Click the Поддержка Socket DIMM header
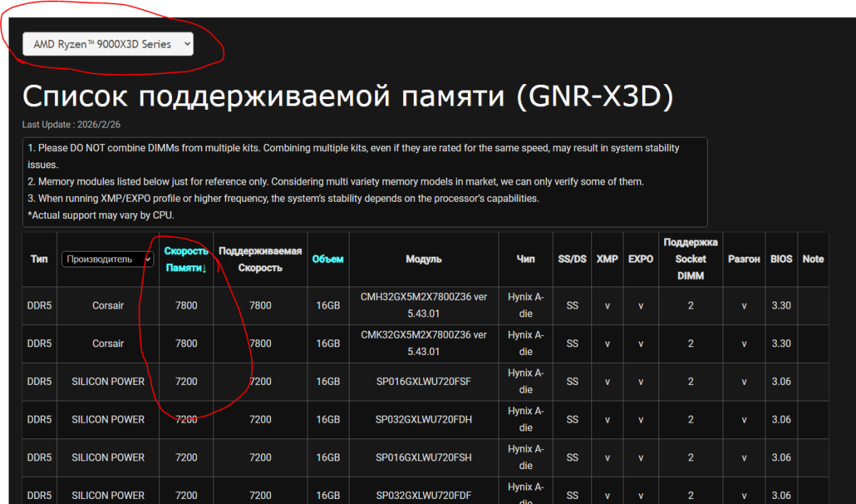This screenshot has width=856, height=504. [x=691, y=259]
